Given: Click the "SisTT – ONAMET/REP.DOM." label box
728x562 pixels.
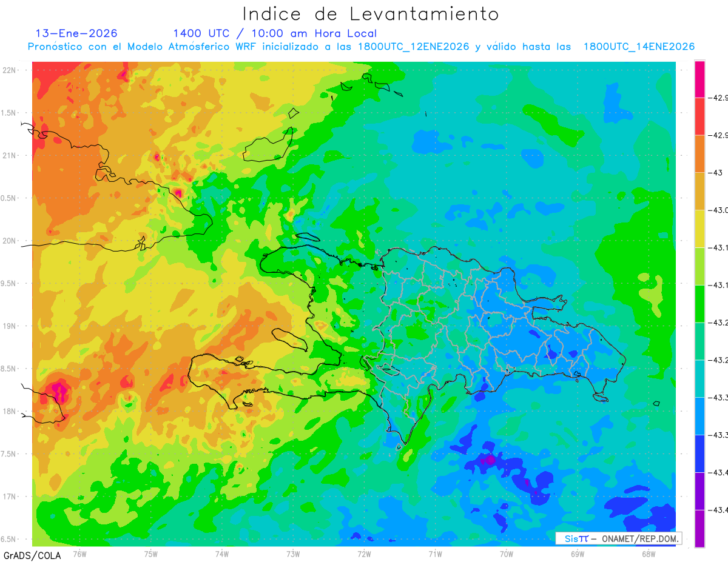Looking at the screenshot, I should (619, 538).
